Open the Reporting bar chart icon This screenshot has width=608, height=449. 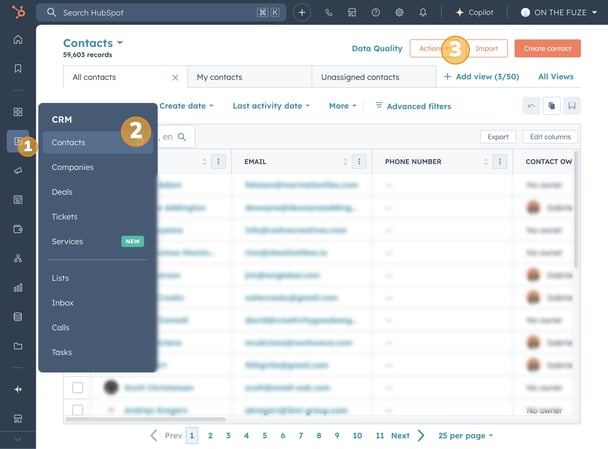pyautogui.click(x=18, y=288)
